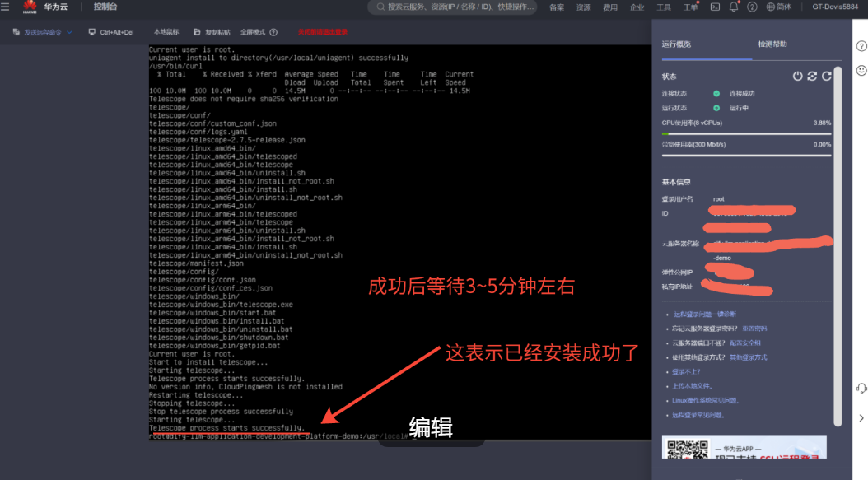Open the CloudShell terminal icon in header
The width and height of the screenshot is (868, 480).
click(714, 7)
